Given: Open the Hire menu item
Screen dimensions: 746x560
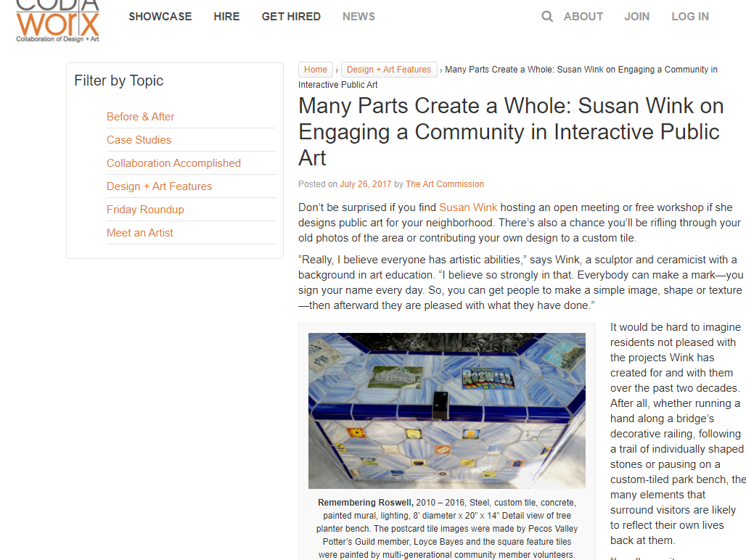Looking at the screenshot, I should [x=226, y=17].
